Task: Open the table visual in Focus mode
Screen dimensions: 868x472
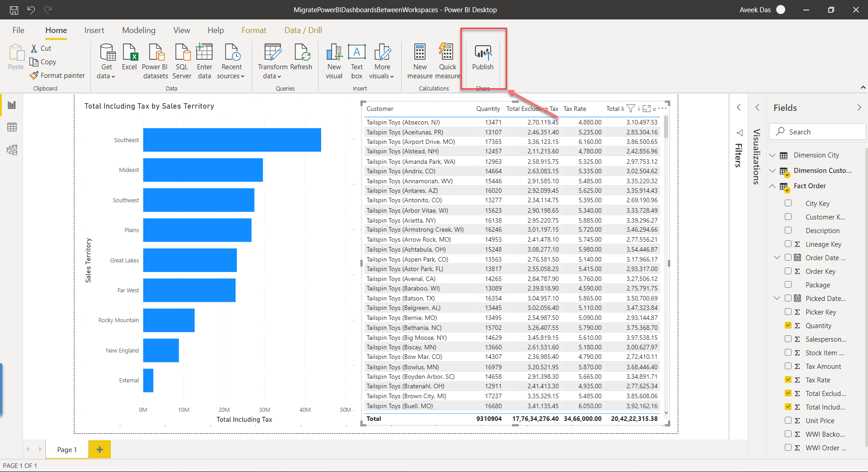Action: click(647, 109)
